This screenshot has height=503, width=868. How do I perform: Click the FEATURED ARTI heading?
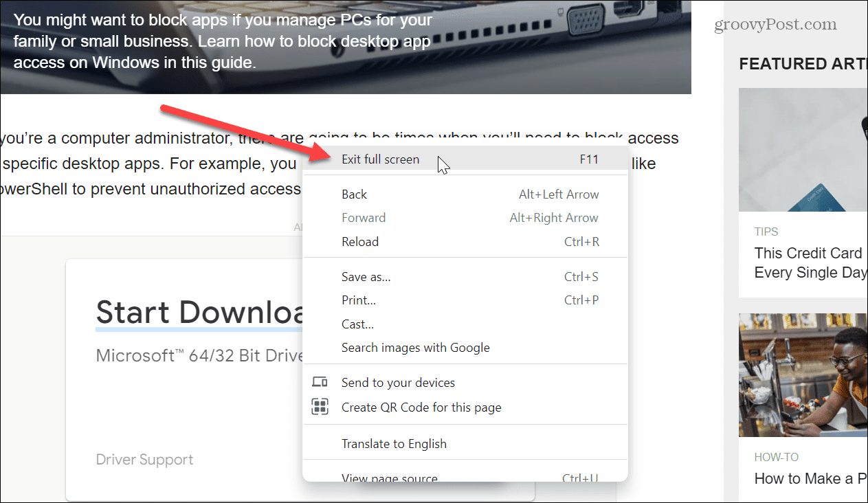(x=803, y=64)
